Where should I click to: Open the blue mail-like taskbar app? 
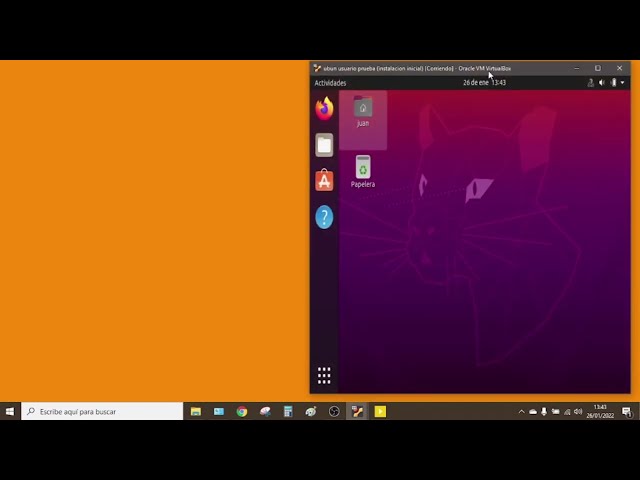(x=219, y=411)
